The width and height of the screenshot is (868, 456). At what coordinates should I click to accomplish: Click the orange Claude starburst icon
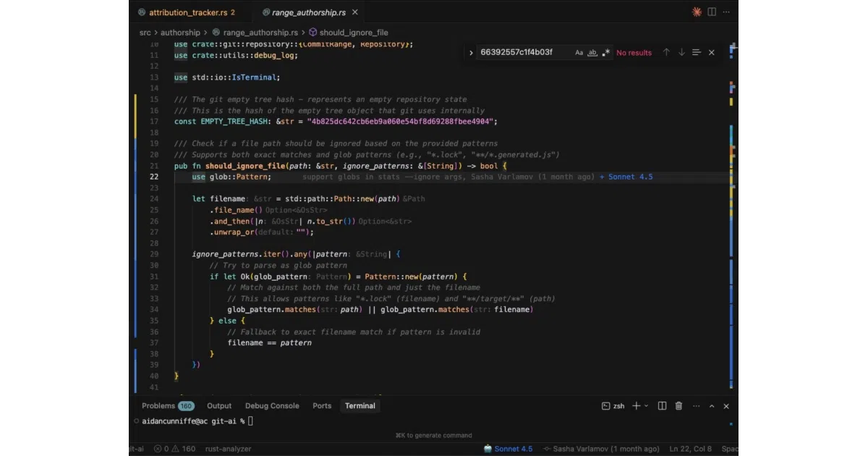(697, 12)
